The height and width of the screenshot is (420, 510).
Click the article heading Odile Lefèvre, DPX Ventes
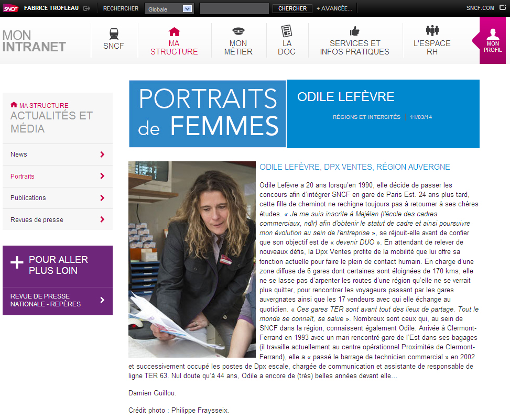354,167
